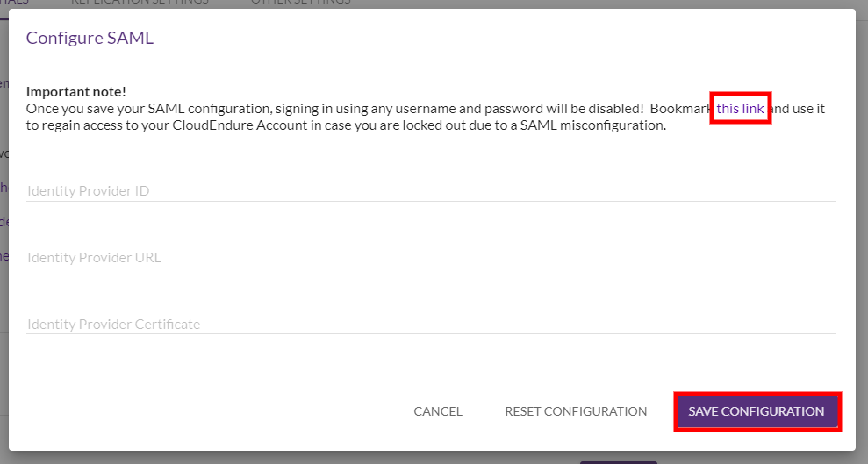Click RESET CONFIGURATION in the dialog
The image size is (868, 464).
pyautogui.click(x=576, y=411)
